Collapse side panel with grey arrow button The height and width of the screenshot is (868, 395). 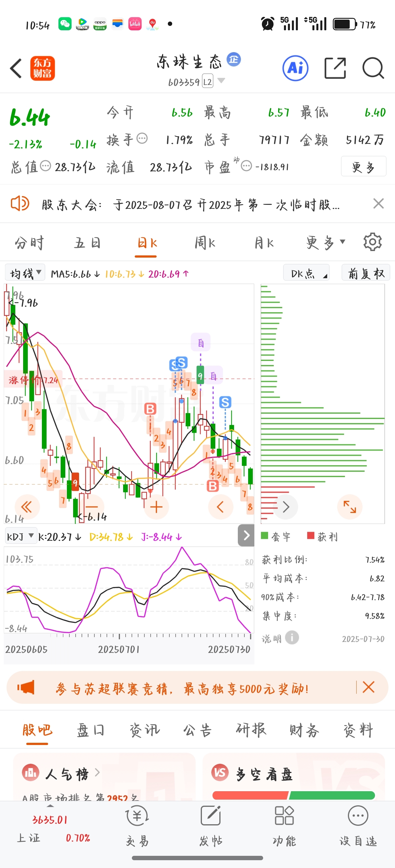pos(246,535)
